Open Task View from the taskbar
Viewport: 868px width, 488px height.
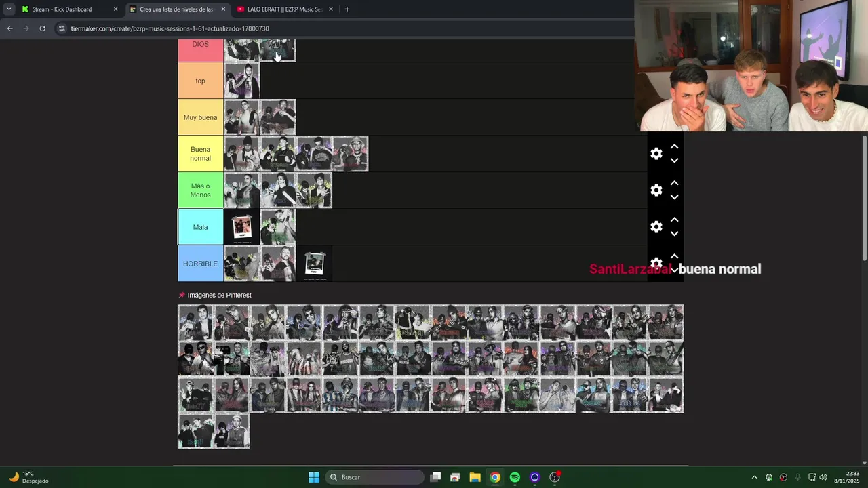[x=436, y=477]
